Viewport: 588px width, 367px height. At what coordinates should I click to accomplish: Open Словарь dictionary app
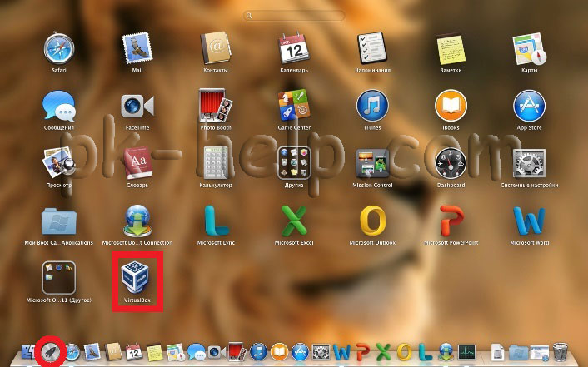click(137, 163)
